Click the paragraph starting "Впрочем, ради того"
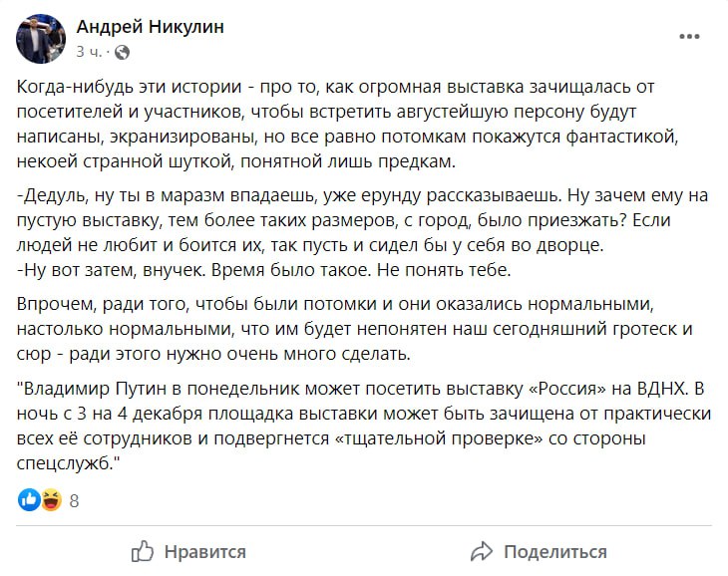The width and height of the screenshot is (728, 576). pyautogui.click(x=355, y=329)
